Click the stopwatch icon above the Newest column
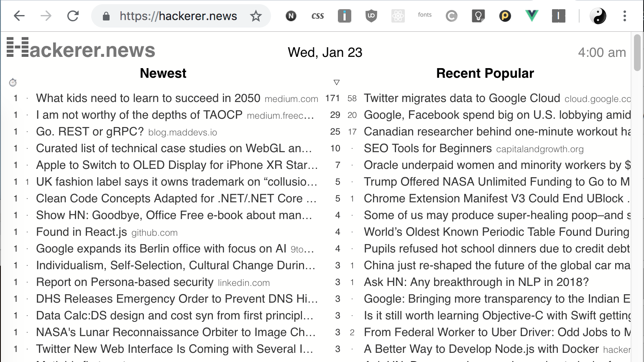Viewport: 644px width, 362px height. pos(13,82)
